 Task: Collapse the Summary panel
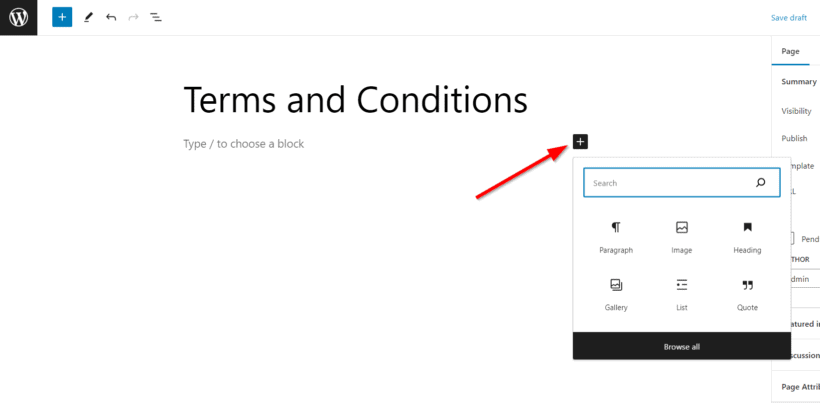click(798, 82)
